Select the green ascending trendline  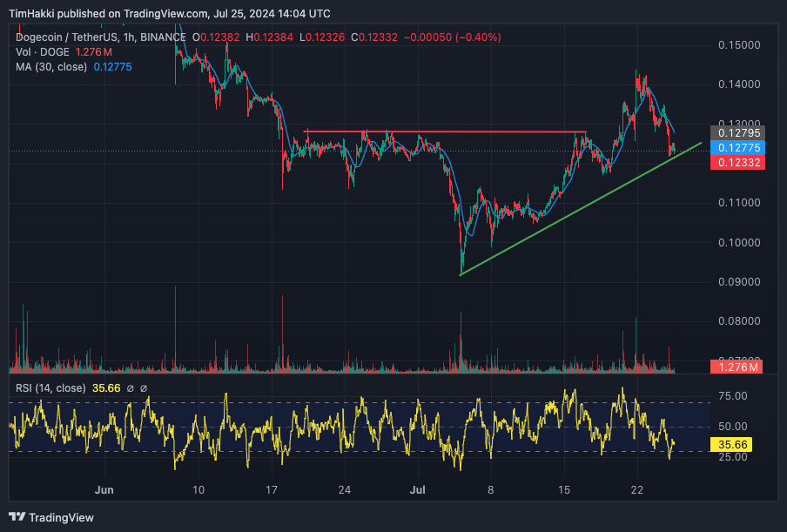(x=581, y=209)
